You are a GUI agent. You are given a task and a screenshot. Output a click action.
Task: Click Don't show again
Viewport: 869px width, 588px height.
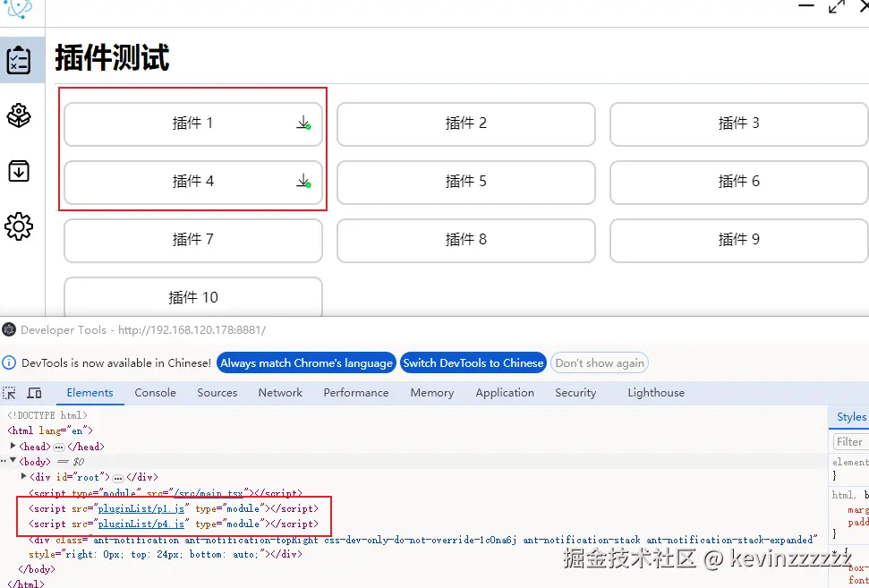(x=600, y=363)
